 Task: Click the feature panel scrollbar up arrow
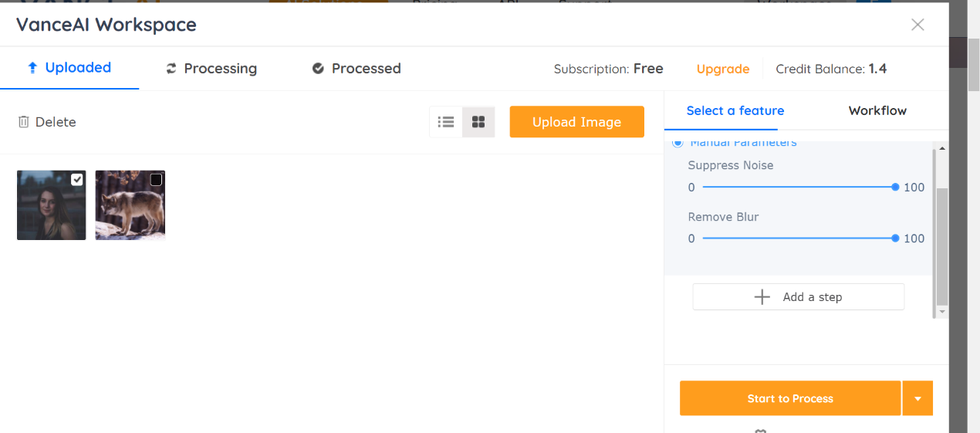click(942, 147)
